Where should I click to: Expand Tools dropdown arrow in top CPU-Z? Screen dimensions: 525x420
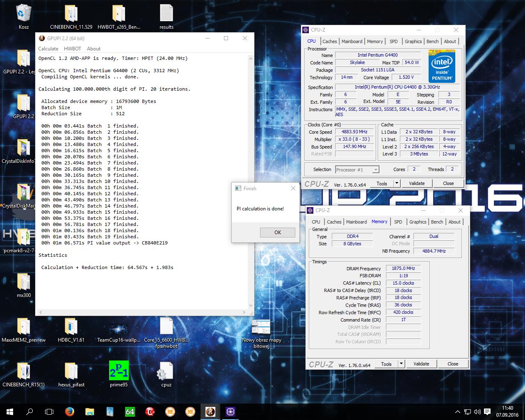tap(397, 183)
